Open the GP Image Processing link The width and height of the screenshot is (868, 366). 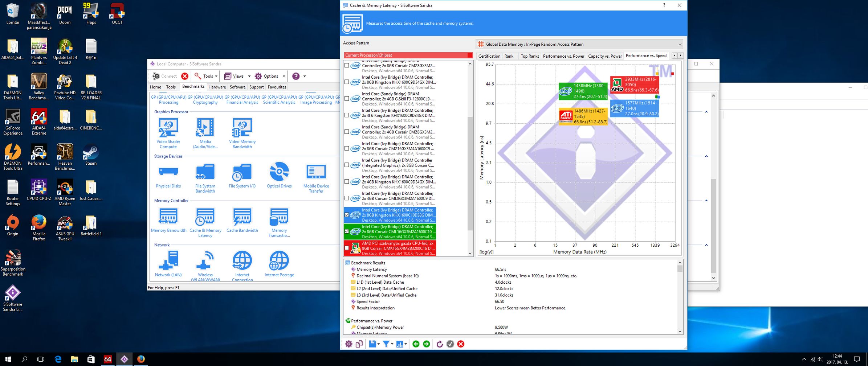[316, 100]
